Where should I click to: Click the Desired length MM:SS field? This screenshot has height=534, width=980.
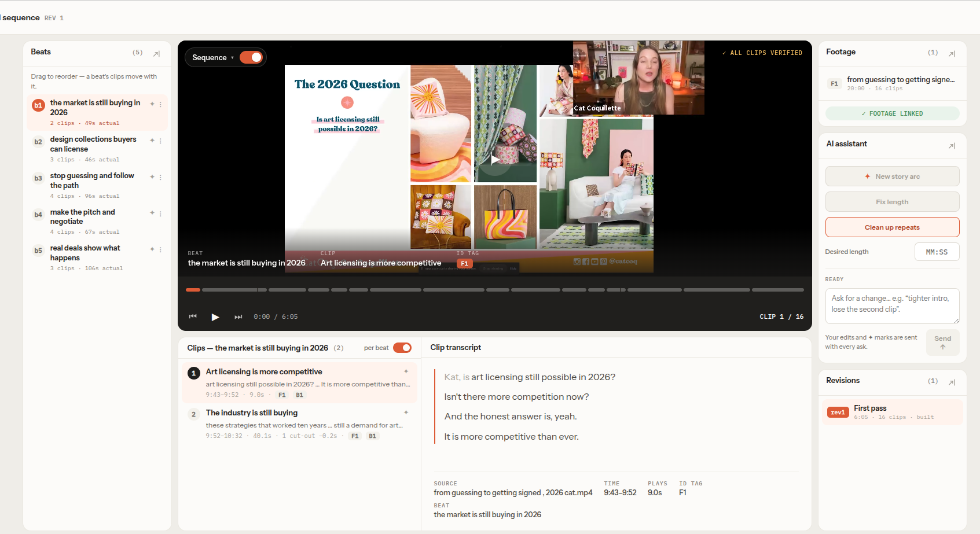point(937,252)
